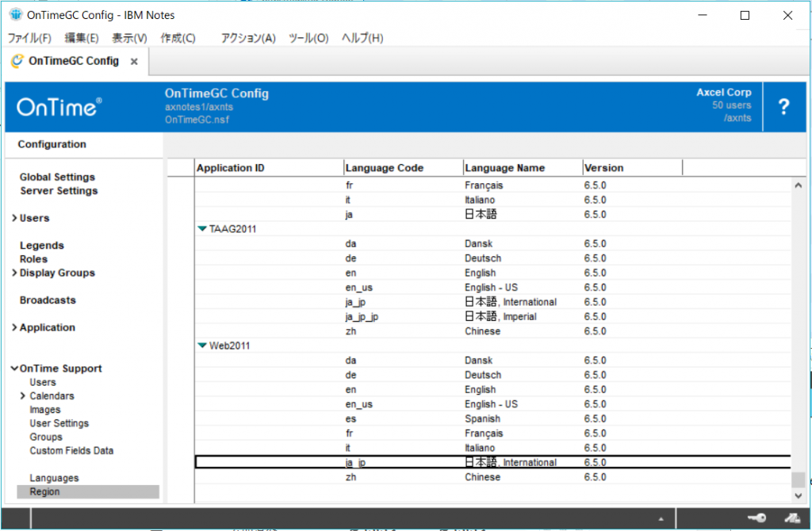Click the scroll up arrow of the list
The width and height of the screenshot is (812, 531).
[x=799, y=185]
